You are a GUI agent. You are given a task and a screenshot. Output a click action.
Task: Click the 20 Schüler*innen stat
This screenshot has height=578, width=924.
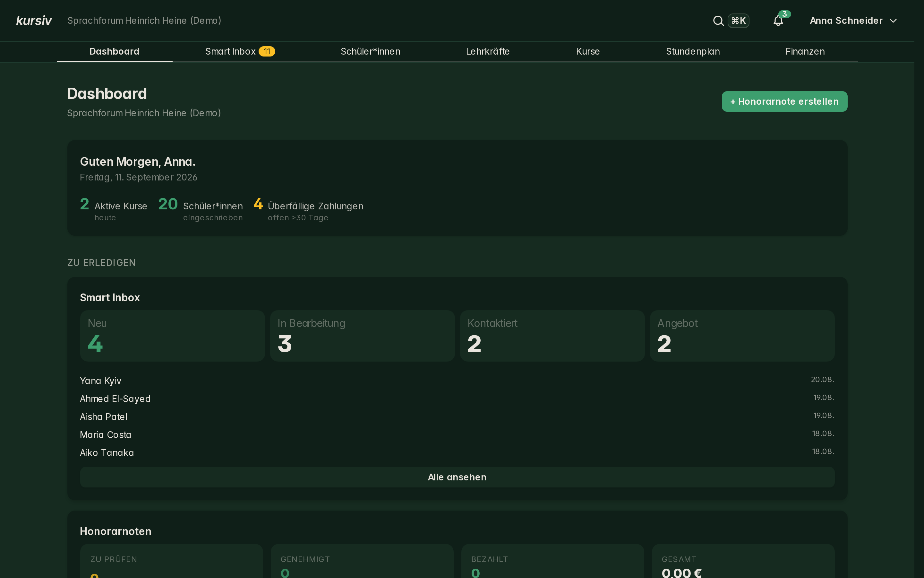201,209
